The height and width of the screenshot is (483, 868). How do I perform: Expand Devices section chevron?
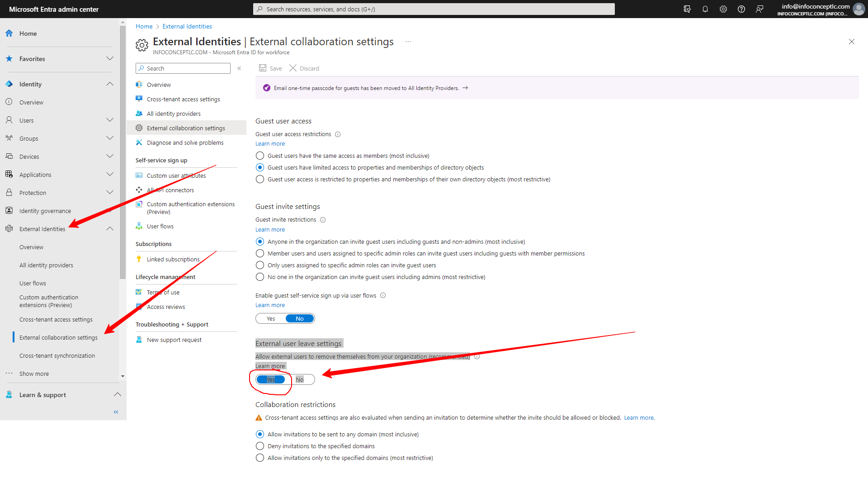coord(110,156)
